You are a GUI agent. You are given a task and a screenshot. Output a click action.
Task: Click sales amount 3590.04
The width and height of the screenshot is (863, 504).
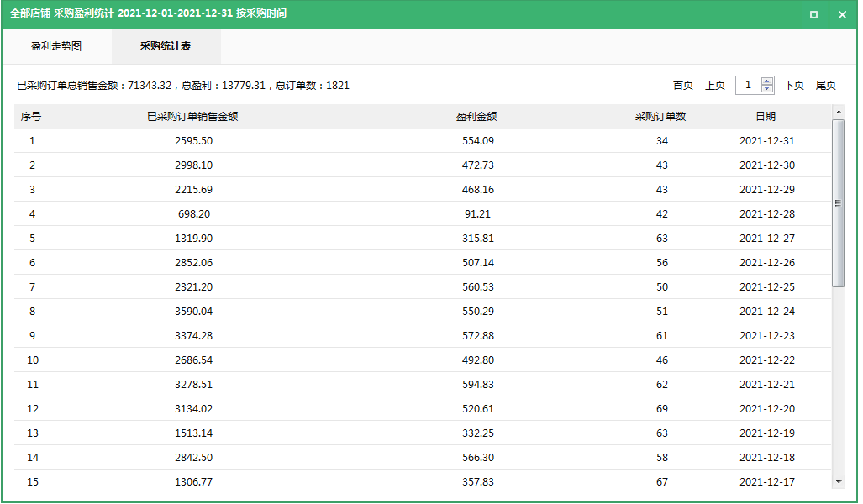pyautogui.click(x=194, y=312)
